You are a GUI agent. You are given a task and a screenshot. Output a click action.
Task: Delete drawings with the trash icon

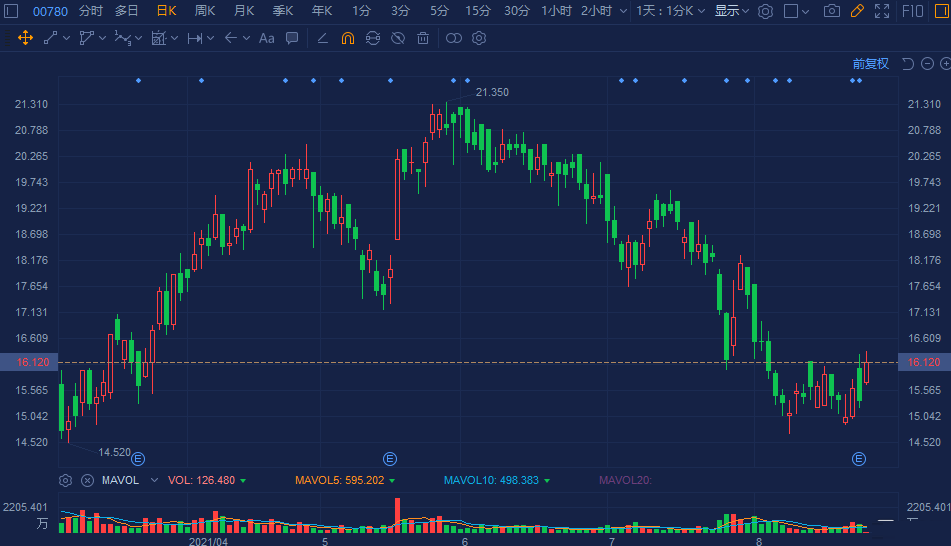423,38
